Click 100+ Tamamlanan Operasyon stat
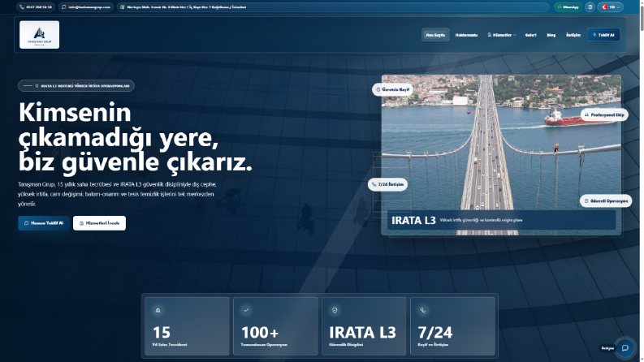Screen dimensions: 644x362 275,326
